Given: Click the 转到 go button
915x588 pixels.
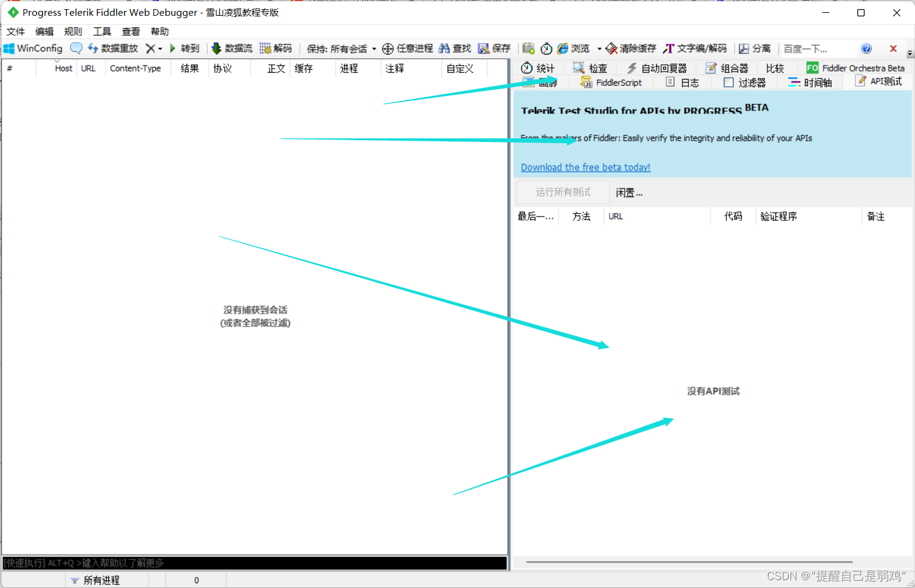Looking at the screenshot, I should click(x=184, y=49).
